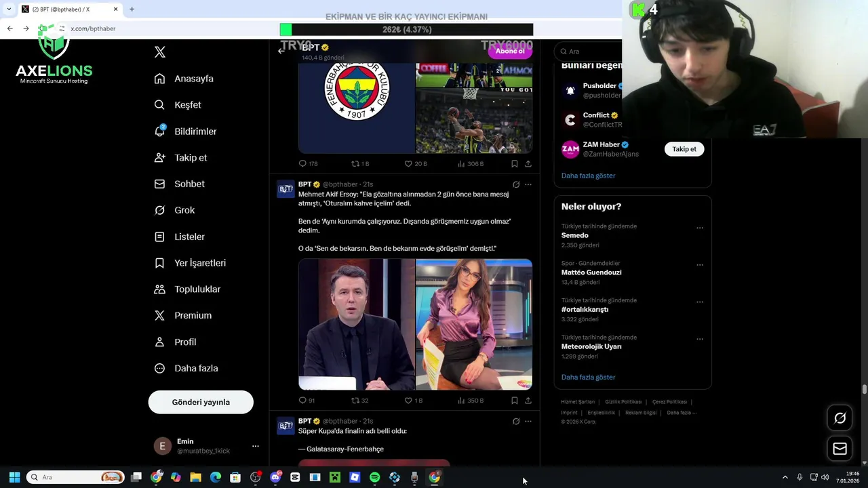Open Discord from the taskbar
This screenshot has width=868, height=488.
coord(275,477)
